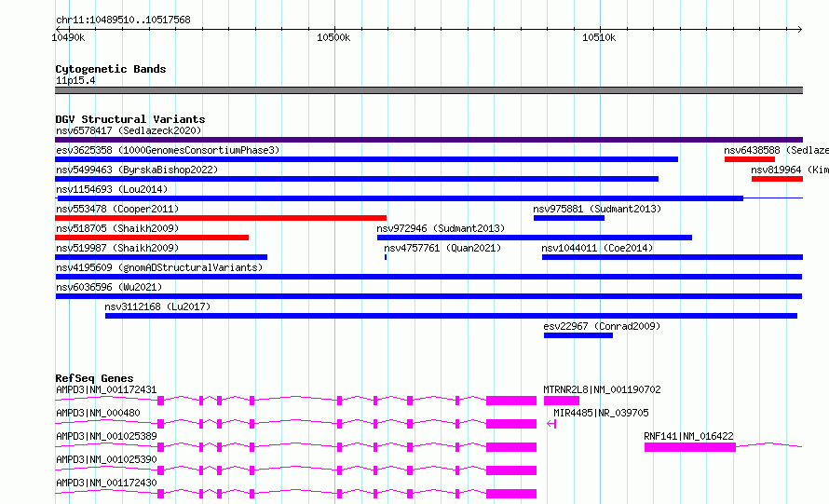Select the red nsv6438588 variant bar
Image resolution: width=829 pixels, height=504 pixels.
(x=750, y=159)
